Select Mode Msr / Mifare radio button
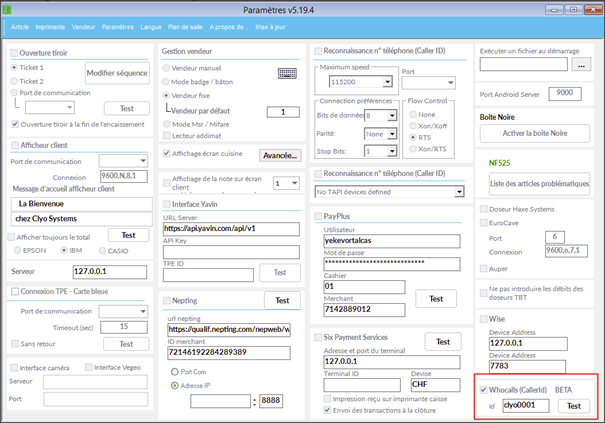Image resolution: width=605 pixels, height=423 pixels. pyautogui.click(x=167, y=124)
